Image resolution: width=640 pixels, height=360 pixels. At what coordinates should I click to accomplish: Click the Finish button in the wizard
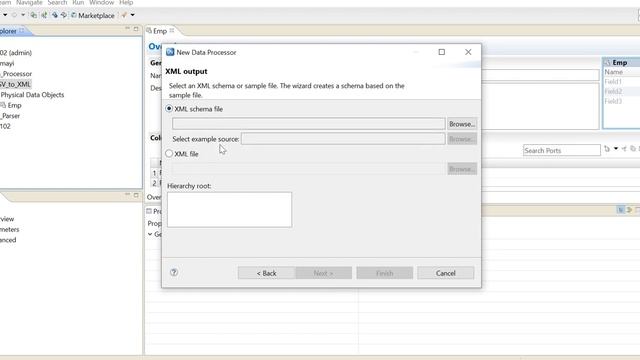click(x=384, y=273)
